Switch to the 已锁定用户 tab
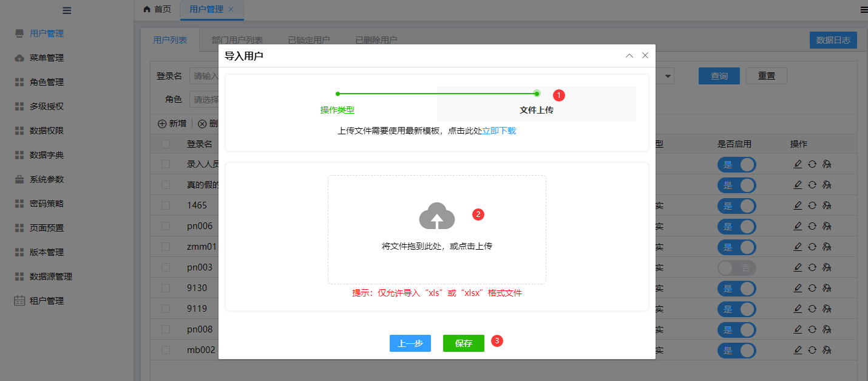868x381 pixels. 310,39
